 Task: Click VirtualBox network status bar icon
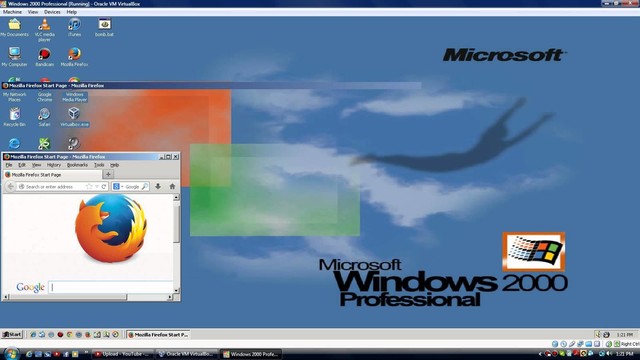(x=580, y=344)
